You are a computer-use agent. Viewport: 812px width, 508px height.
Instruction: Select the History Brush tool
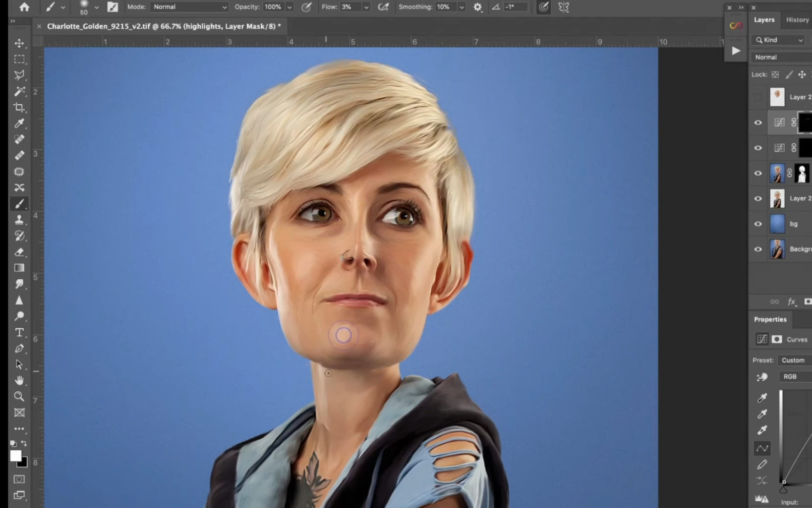pyautogui.click(x=20, y=236)
